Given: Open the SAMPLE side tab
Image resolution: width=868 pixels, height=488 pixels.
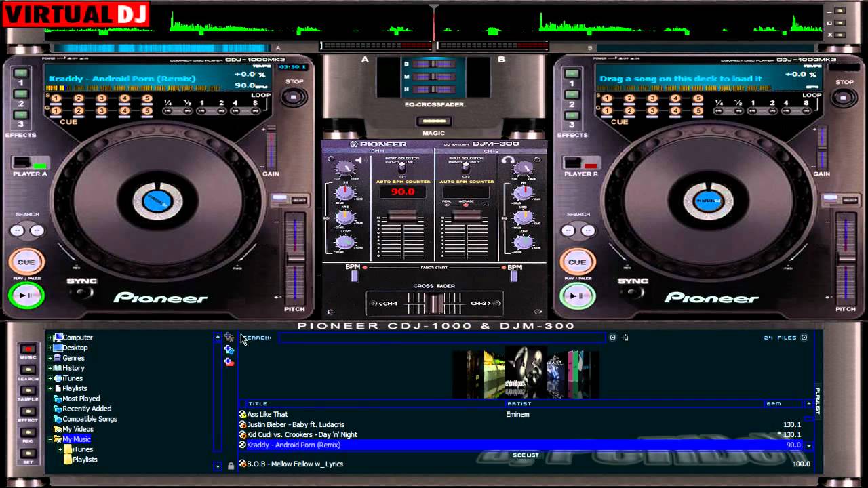Looking at the screenshot, I should click(x=28, y=391).
